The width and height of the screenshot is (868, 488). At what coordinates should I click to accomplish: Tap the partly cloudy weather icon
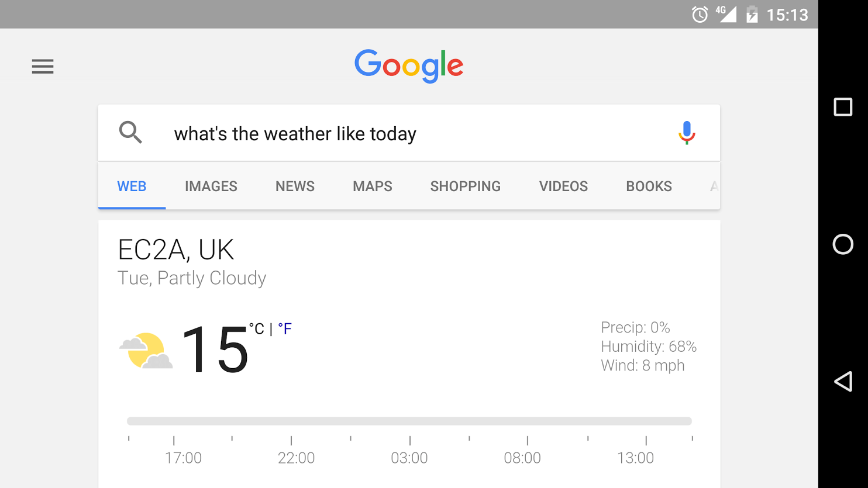[146, 350]
